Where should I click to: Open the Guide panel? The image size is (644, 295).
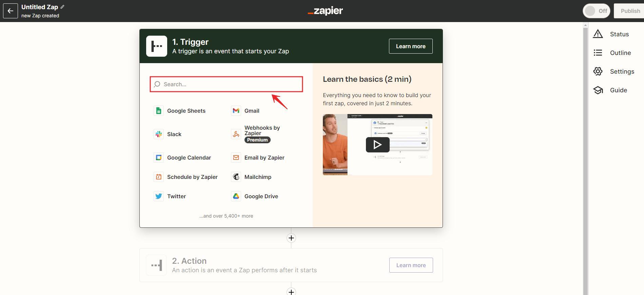(610, 90)
